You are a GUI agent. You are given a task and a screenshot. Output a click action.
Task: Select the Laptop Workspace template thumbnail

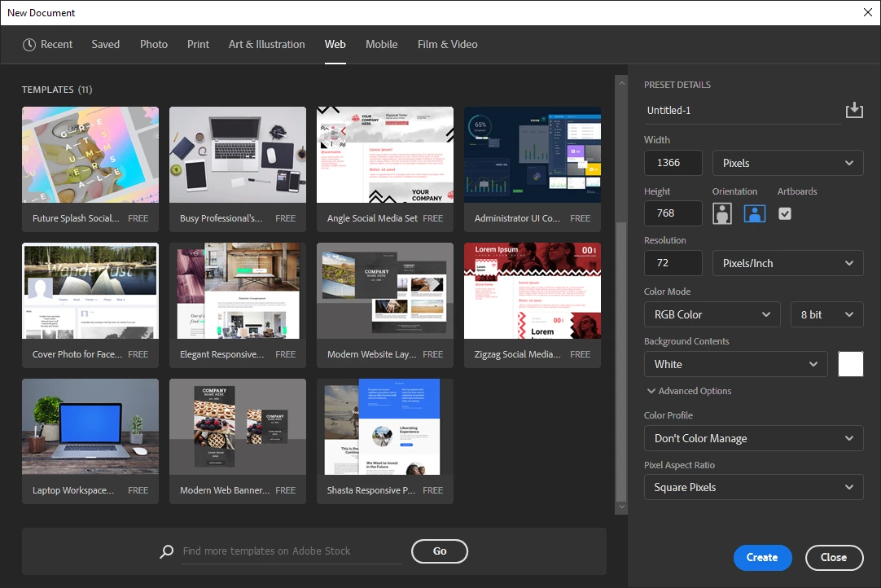[90, 427]
